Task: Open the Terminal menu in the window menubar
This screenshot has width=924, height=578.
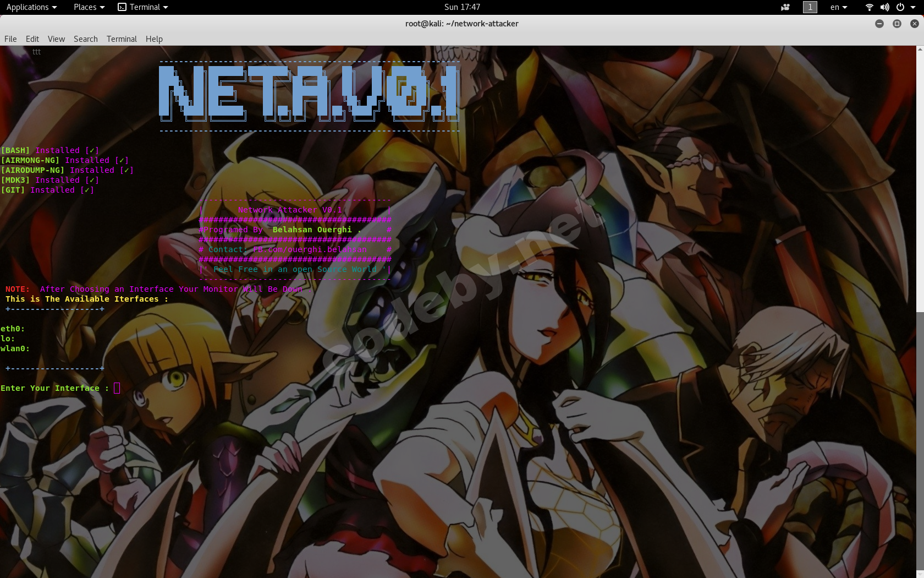Action: pos(122,39)
